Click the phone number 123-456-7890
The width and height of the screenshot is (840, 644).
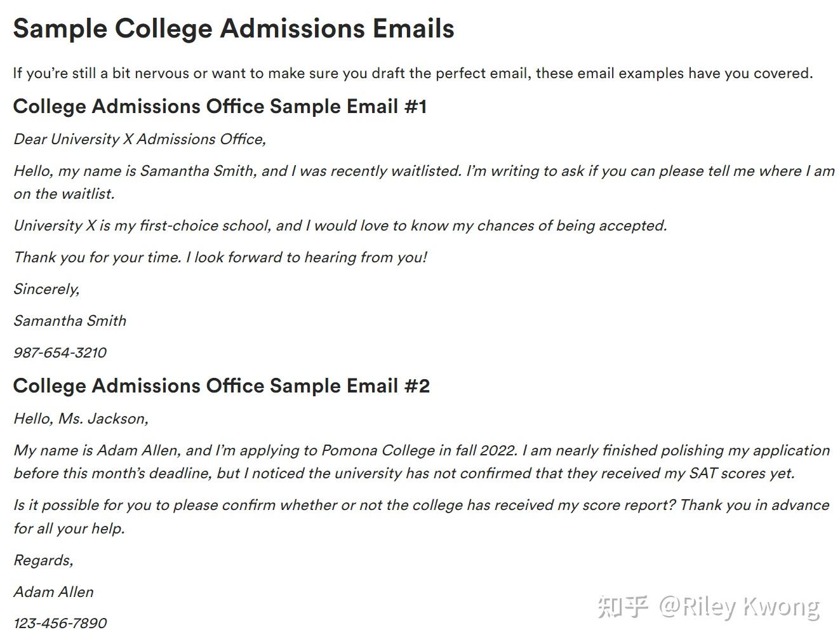pyautogui.click(x=60, y=623)
